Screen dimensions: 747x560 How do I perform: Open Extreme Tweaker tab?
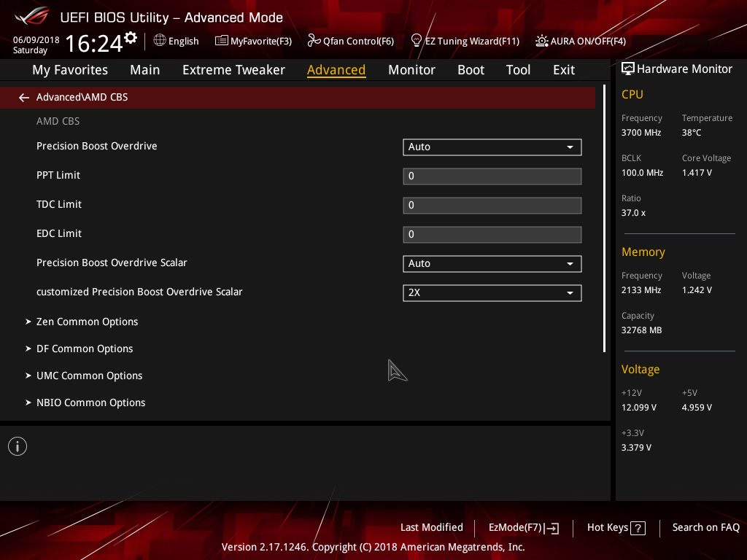pos(233,70)
